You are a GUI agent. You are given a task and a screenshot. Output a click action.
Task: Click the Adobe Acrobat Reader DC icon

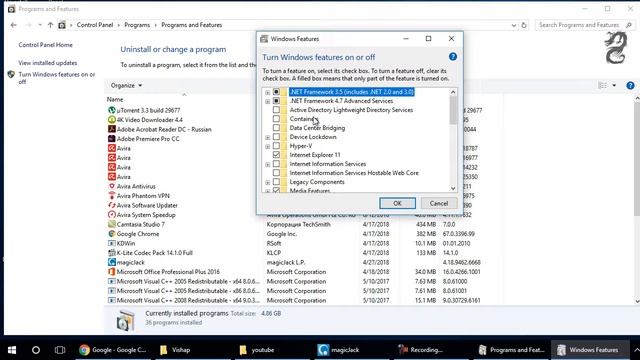(x=111, y=129)
